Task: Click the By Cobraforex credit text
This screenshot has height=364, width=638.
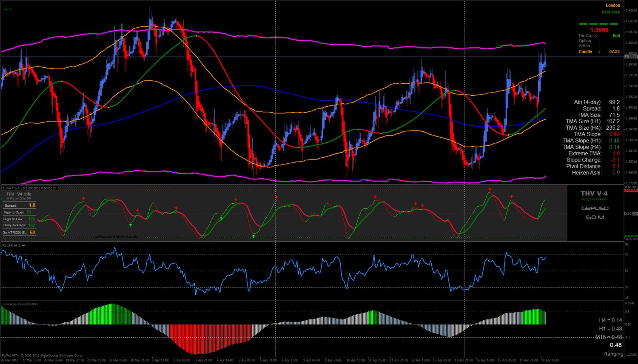Action: [594, 199]
